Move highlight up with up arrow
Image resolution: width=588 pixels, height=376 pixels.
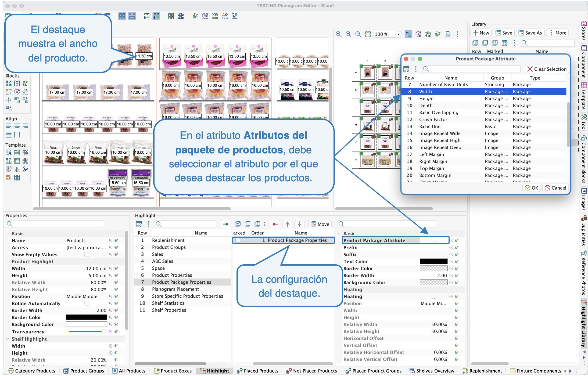(288, 224)
